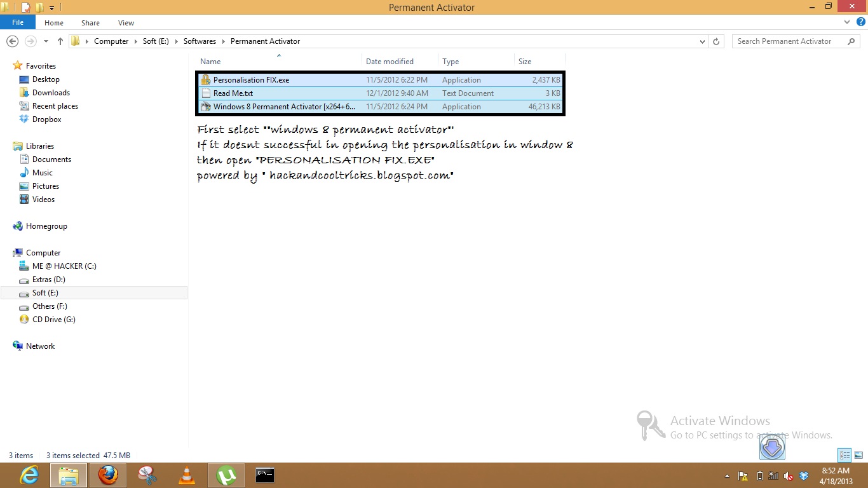Open Others (F:) drive

coord(50,306)
